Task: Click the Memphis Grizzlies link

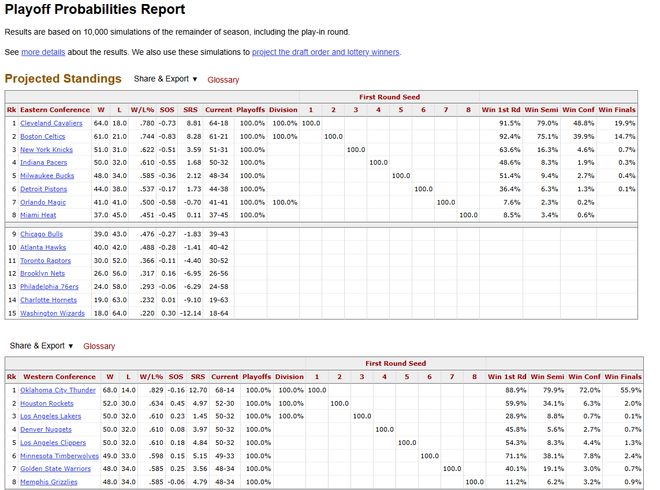Action: pos(49,482)
